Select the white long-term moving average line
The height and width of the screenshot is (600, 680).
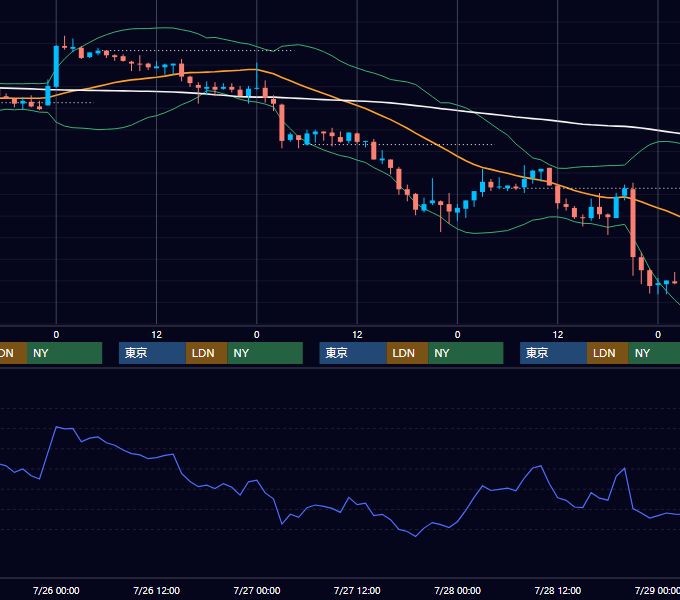390,103
